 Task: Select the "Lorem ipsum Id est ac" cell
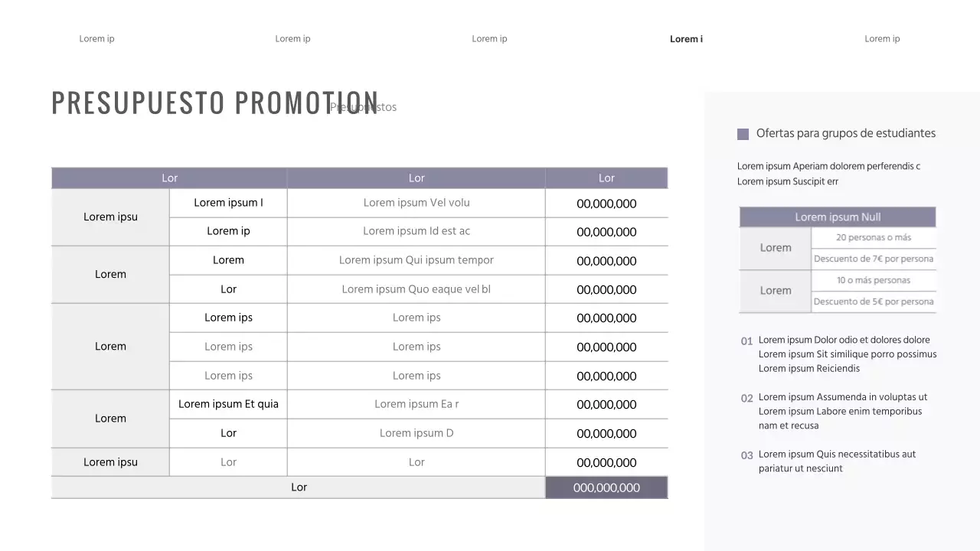point(416,231)
